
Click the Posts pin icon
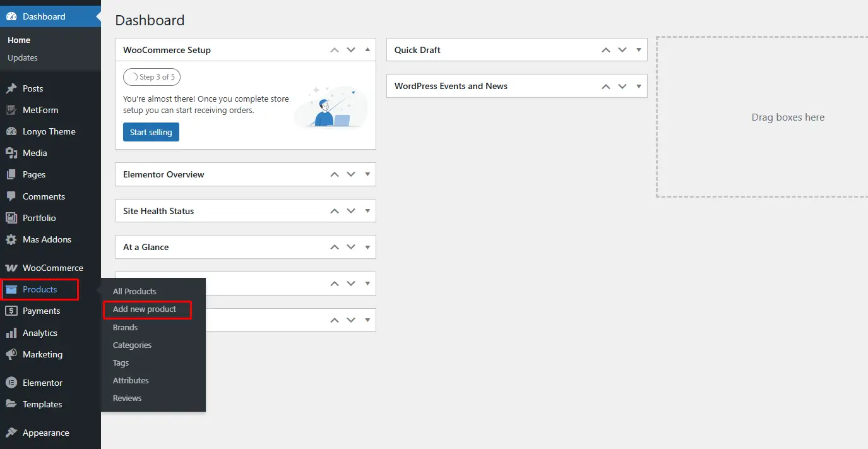(11, 88)
